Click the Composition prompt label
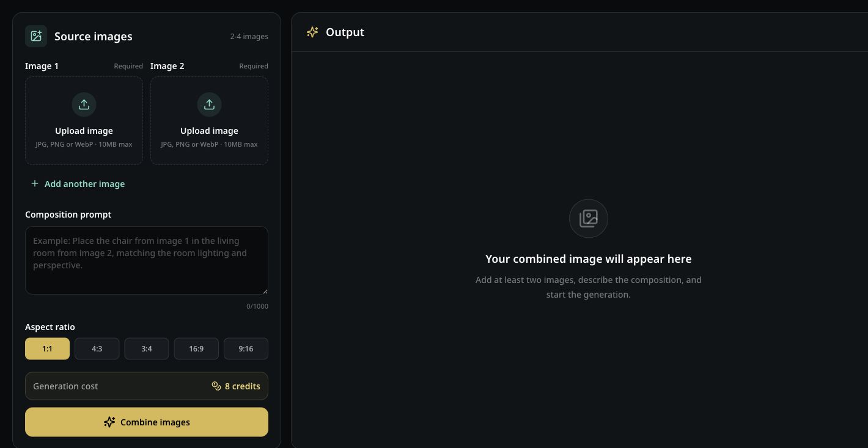Screen dimensions: 868x448 click(x=68, y=215)
